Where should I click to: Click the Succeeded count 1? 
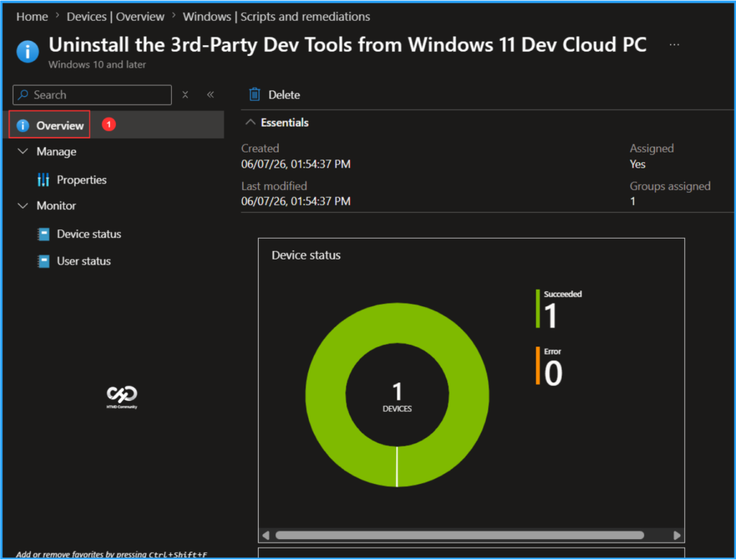[551, 316]
